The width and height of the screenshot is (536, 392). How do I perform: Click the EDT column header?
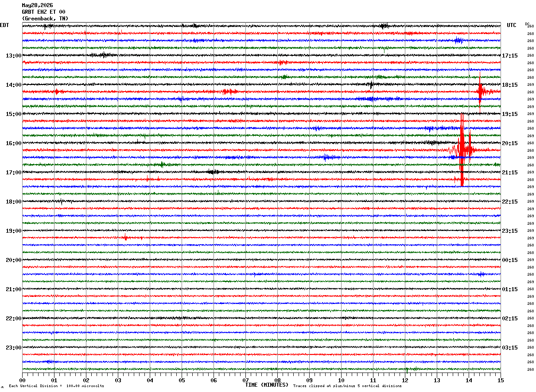pyautogui.click(x=4, y=25)
